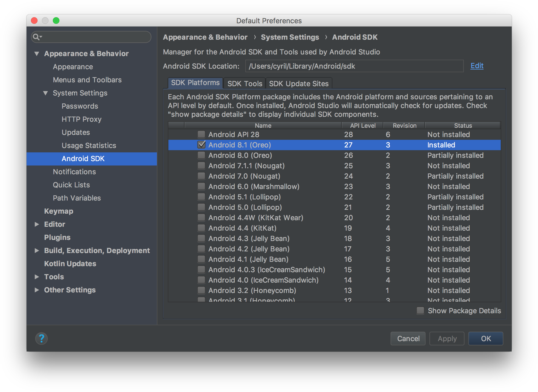Image resolution: width=538 pixels, height=392 pixels.
Task: Check Android 3.2 (Honeycomb) checkbox
Action: click(x=201, y=290)
